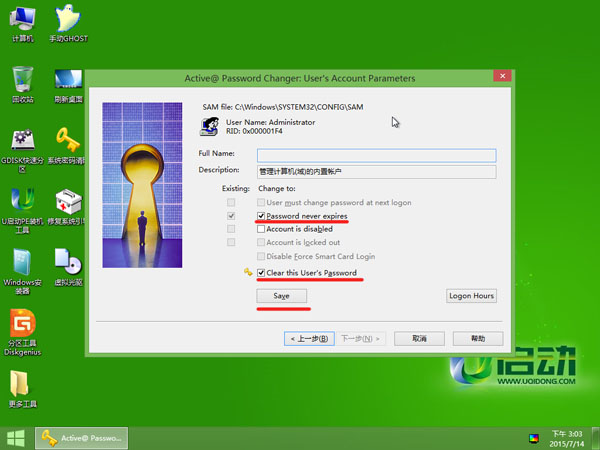
Task: Launch the 分区工具 Diskgenius icon
Action: (x=22, y=332)
